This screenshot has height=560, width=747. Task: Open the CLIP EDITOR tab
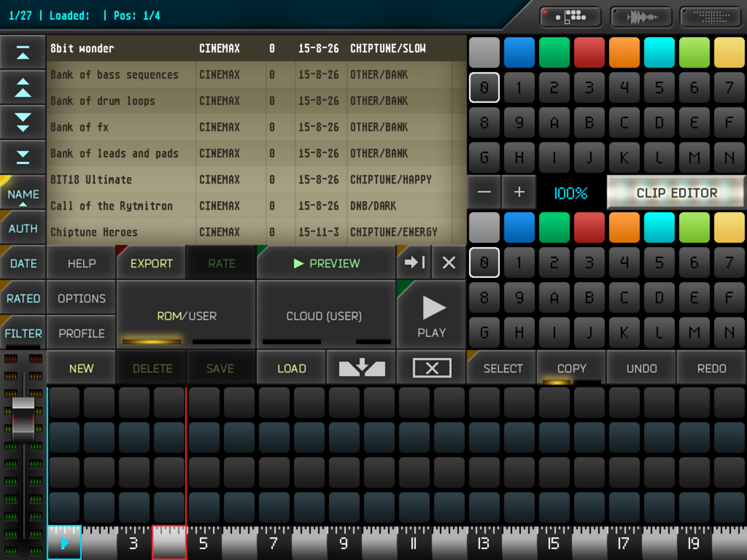click(x=677, y=192)
